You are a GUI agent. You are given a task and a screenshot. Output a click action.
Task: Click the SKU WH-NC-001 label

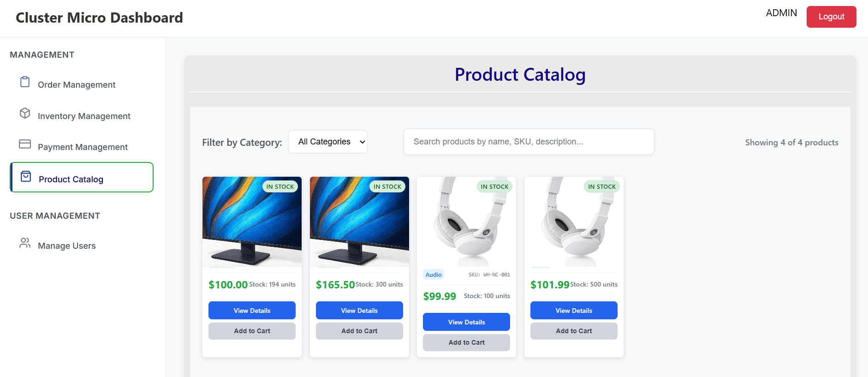pyautogui.click(x=489, y=274)
